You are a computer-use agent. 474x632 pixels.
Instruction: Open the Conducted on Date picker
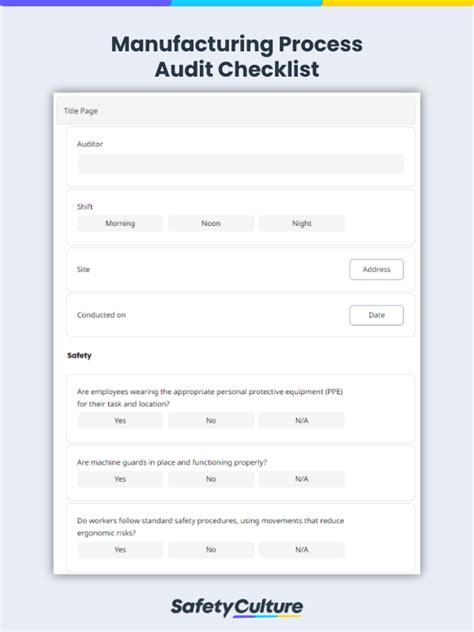[376, 315]
